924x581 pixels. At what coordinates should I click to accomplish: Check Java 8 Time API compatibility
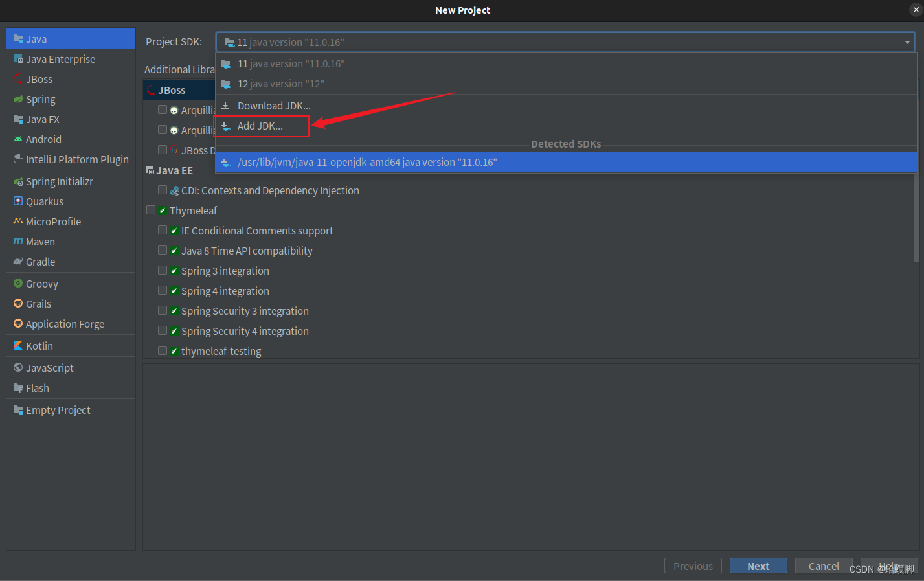coord(163,250)
